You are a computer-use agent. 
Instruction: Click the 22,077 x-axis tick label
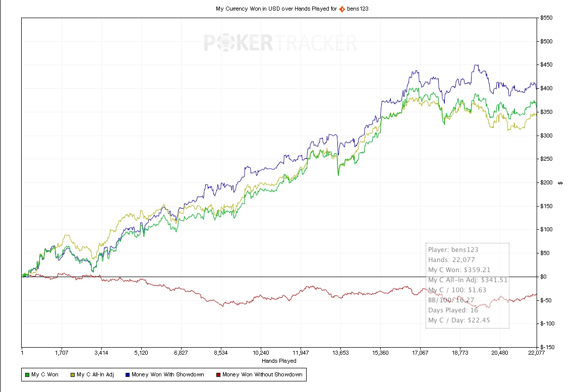click(536, 353)
